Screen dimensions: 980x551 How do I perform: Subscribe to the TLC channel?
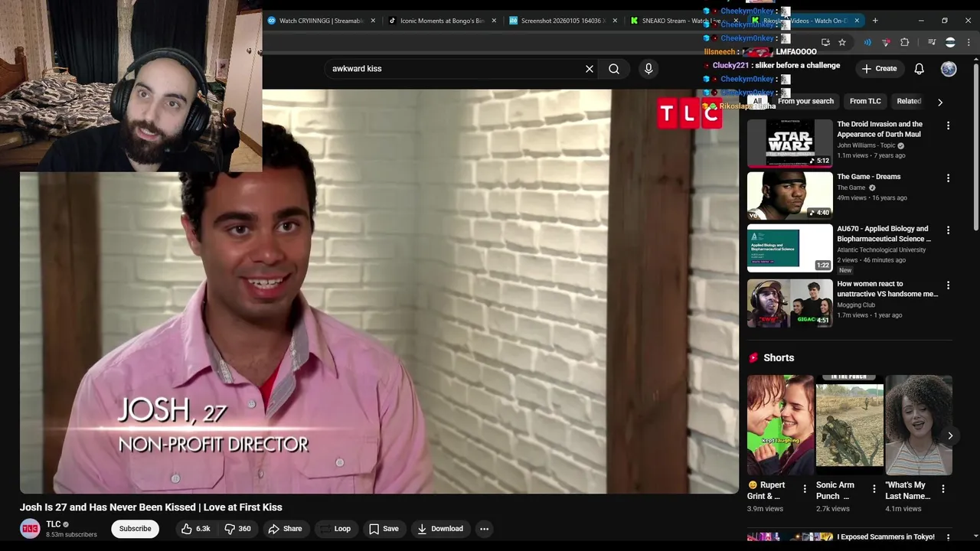(x=135, y=529)
